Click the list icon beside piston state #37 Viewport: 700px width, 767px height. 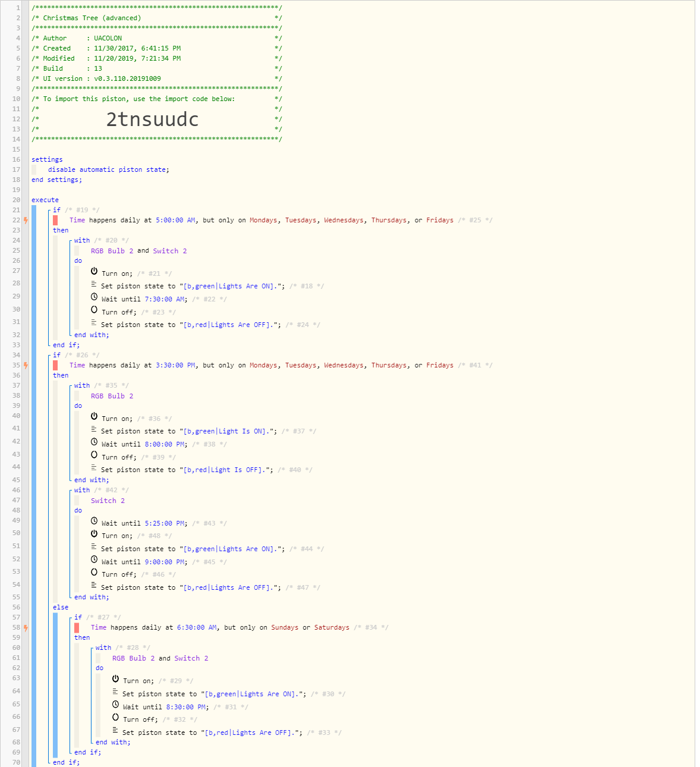[94, 430]
